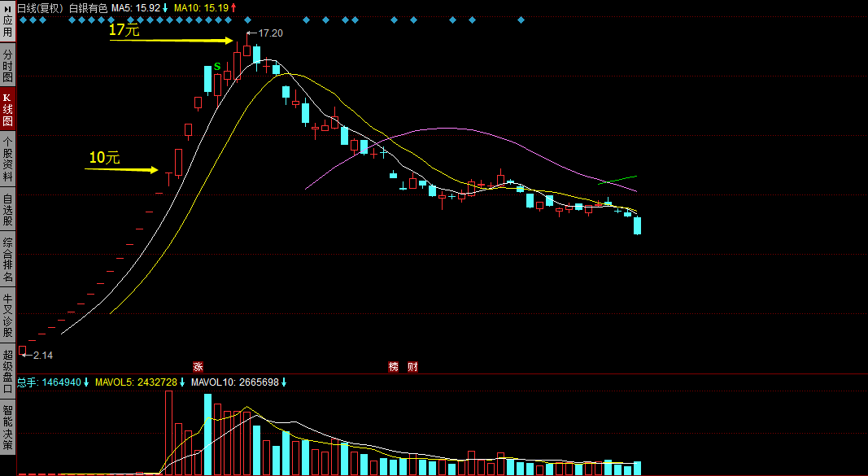Click the 日线(复权) period label

coord(41,8)
